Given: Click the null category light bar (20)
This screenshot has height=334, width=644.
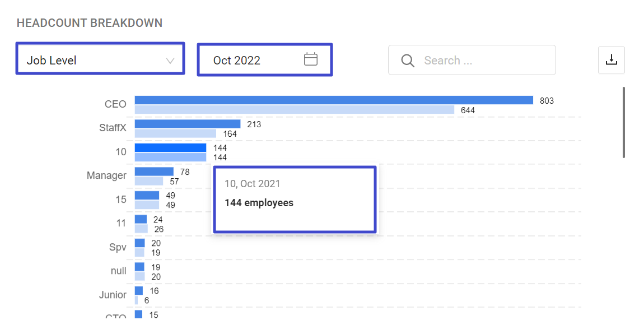Looking at the screenshot, I should tap(139, 276).
